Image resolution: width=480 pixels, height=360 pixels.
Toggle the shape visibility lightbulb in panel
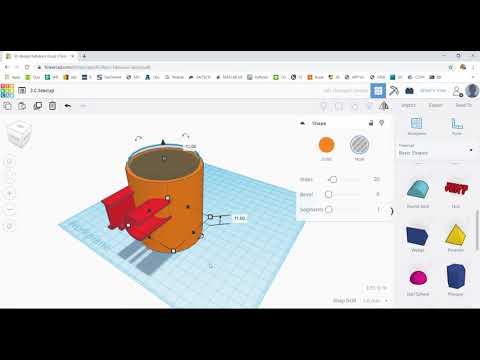(382, 123)
